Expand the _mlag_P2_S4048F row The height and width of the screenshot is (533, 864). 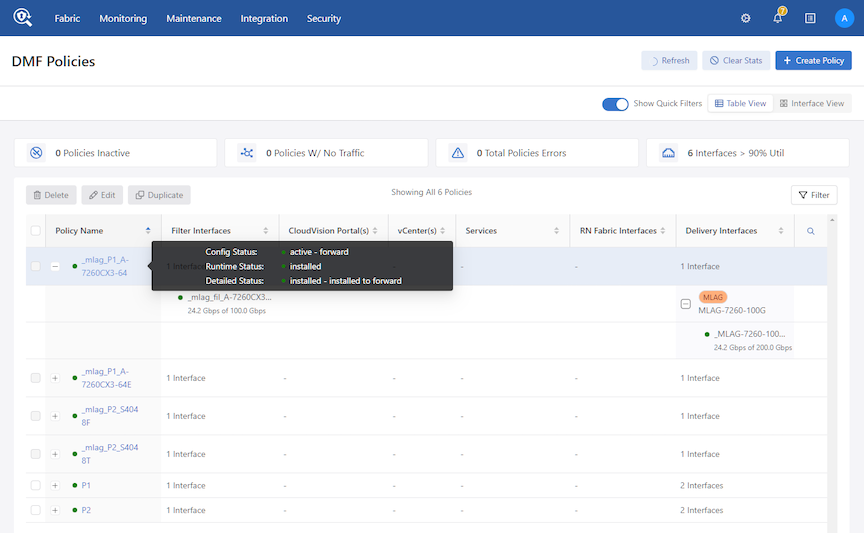55,416
